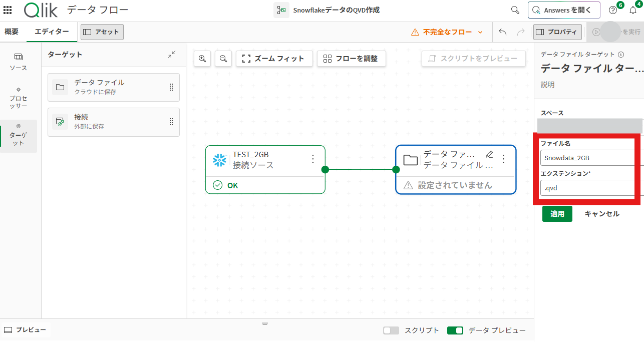Screen dimensions: 644x342
Task: Select ターゲット in the left sidebar
Action: (x=19, y=135)
